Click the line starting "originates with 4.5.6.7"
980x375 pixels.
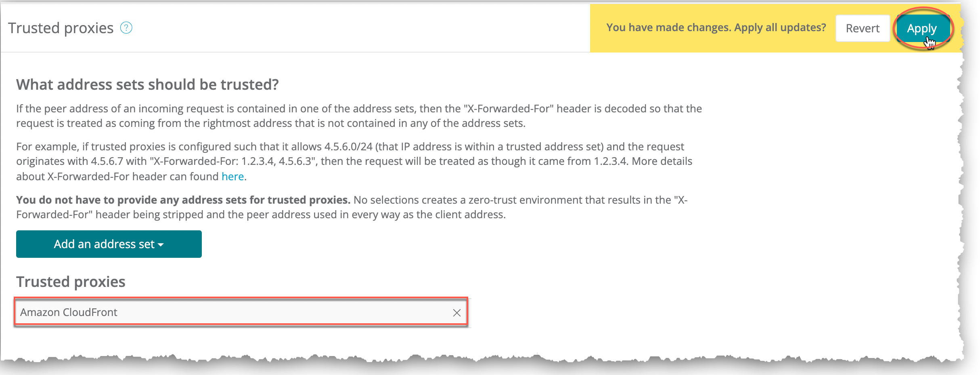[354, 161]
